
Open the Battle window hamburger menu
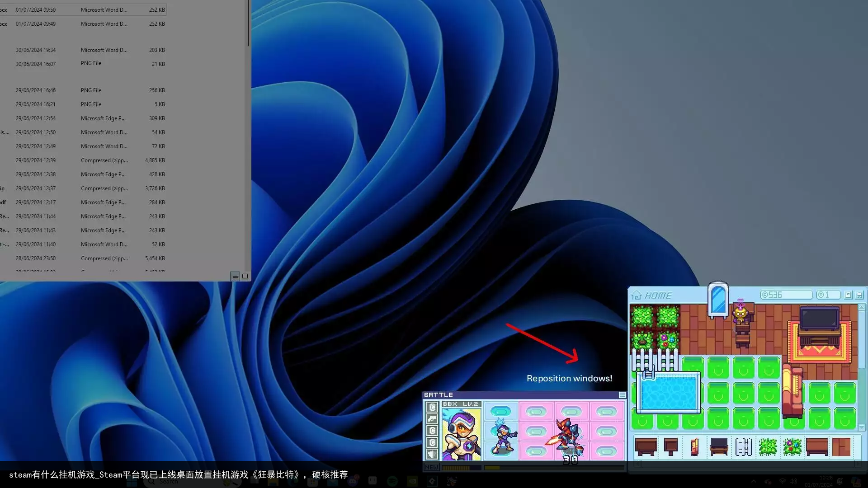(x=622, y=395)
